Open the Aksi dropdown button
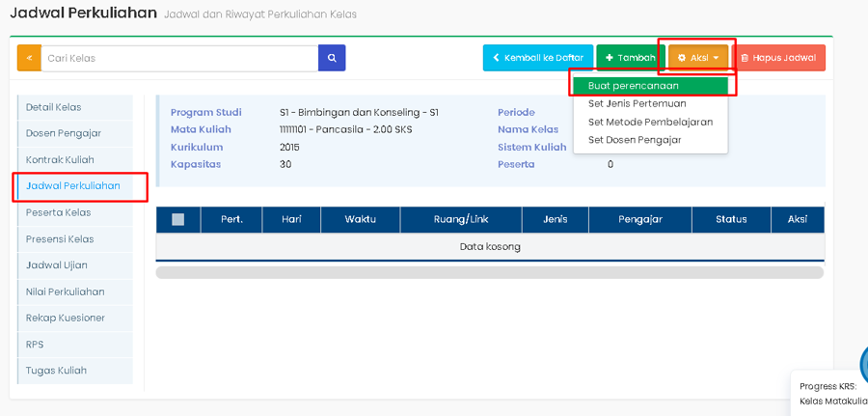This screenshot has width=868, height=416. (698, 58)
